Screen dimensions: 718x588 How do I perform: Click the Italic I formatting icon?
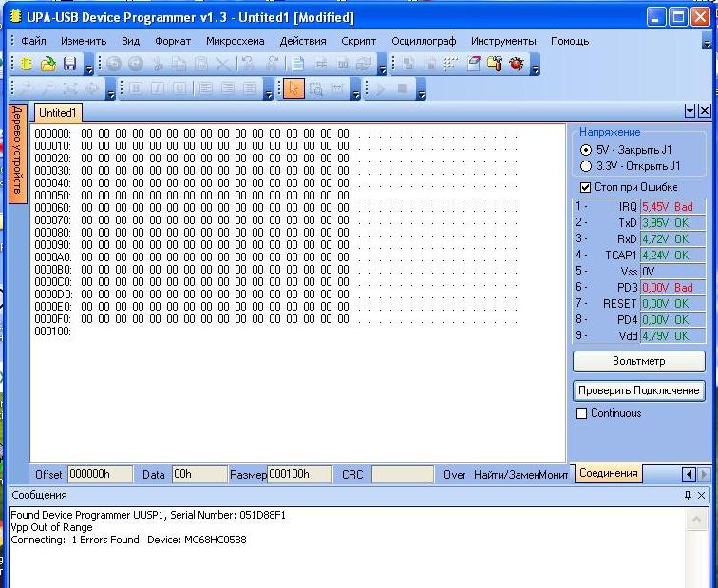point(158,88)
